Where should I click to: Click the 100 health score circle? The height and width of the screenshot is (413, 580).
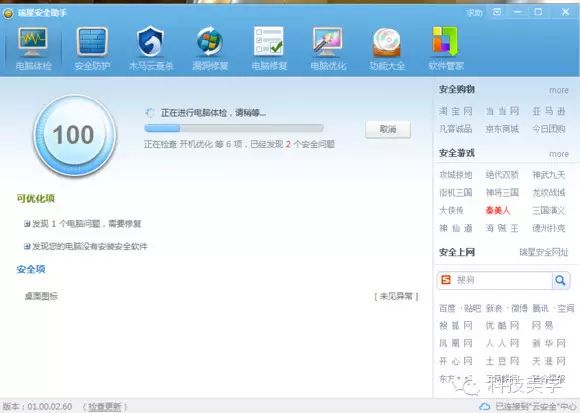coord(75,135)
